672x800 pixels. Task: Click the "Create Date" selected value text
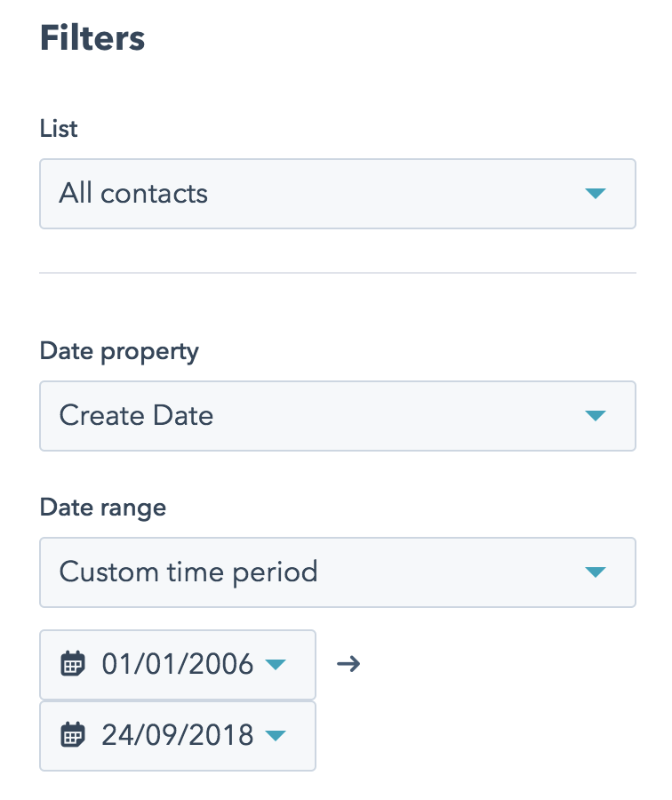pyautogui.click(x=136, y=415)
